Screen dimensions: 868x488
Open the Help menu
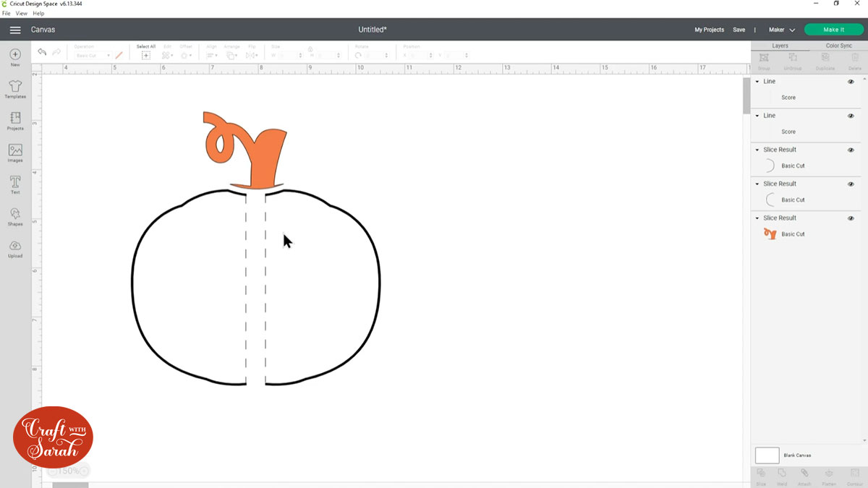[38, 13]
